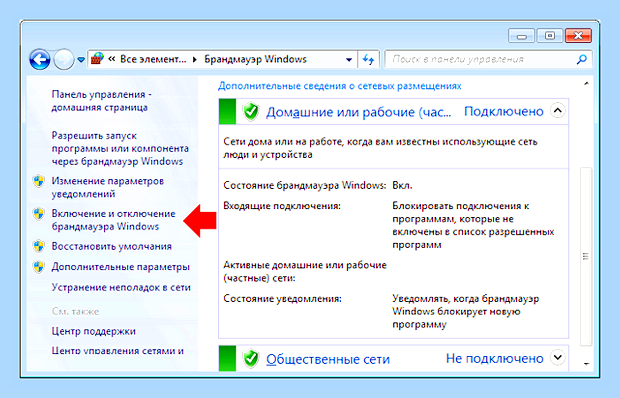
Task: Click the 'Подключено' status text
Action: (x=504, y=111)
